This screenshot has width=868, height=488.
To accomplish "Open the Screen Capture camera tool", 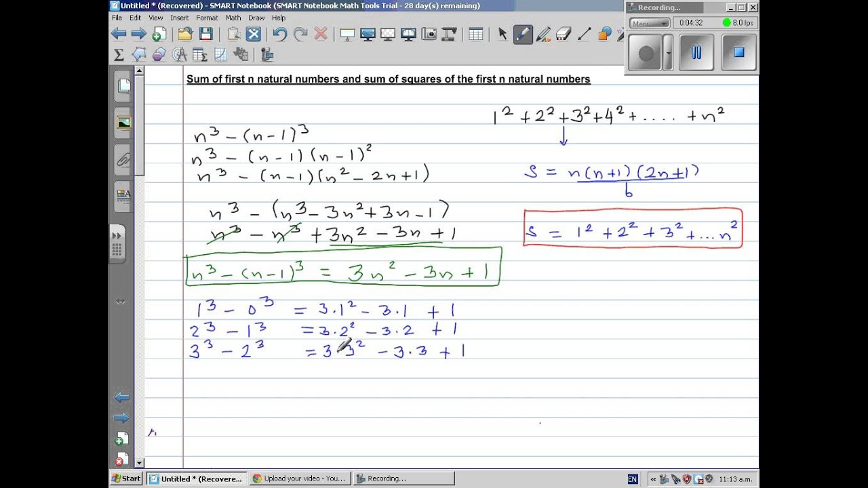I will pos(429,34).
